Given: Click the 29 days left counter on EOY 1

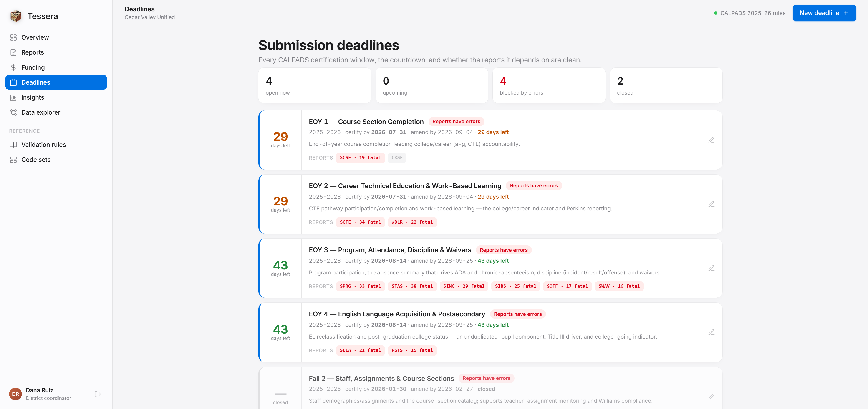Looking at the screenshot, I should [x=280, y=140].
